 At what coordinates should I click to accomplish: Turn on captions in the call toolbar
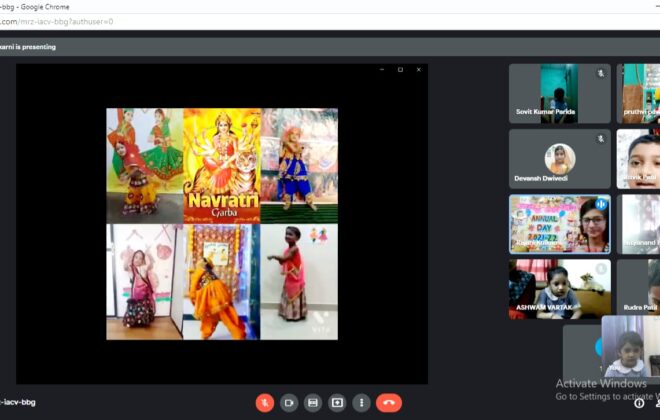point(313,403)
